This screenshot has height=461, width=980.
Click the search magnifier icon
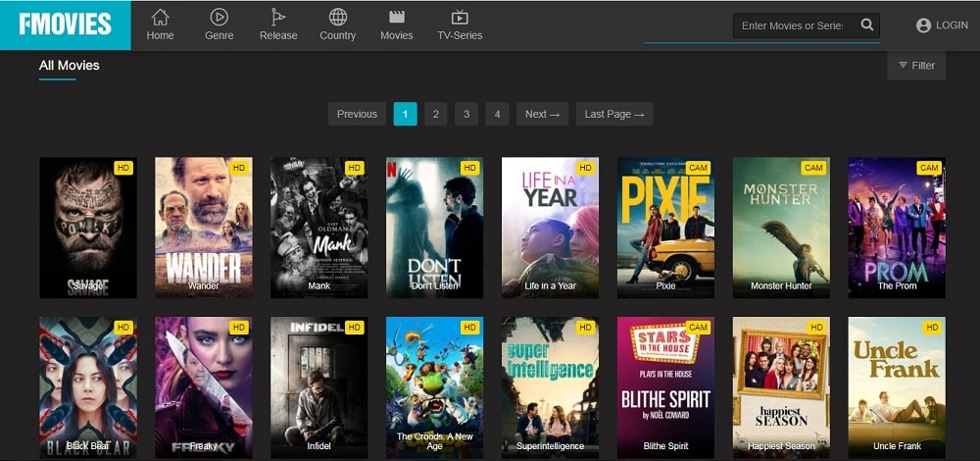tap(867, 26)
